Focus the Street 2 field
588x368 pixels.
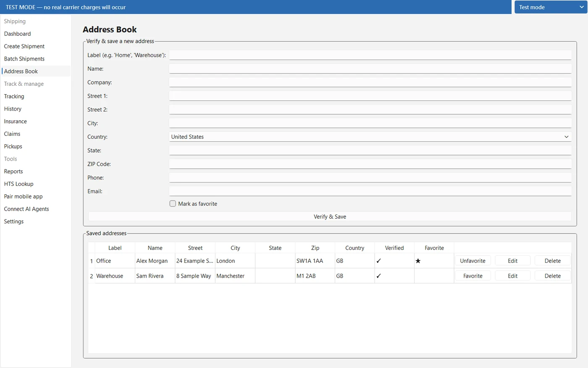tap(370, 109)
